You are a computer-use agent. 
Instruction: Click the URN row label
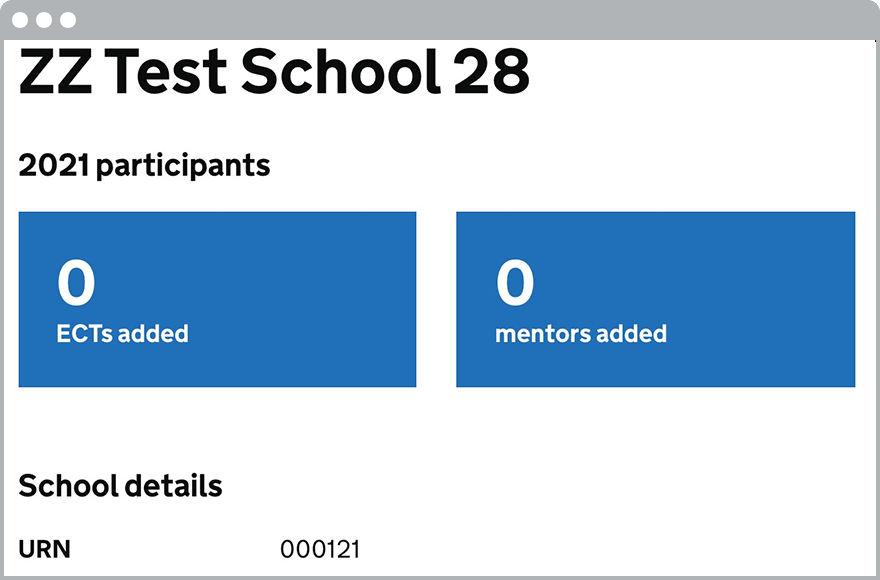45,549
